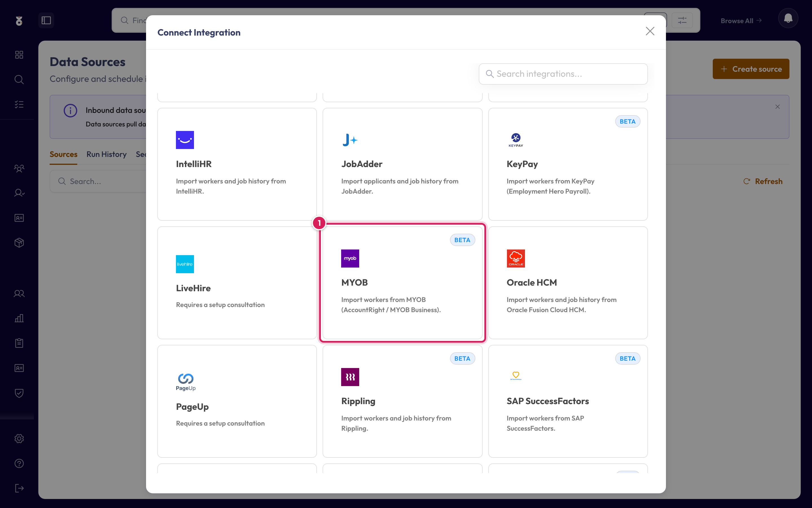Select the MYOB integration title
Image resolution: width=812 pixels, height=508 pixels.
click(x=354, y=283)
